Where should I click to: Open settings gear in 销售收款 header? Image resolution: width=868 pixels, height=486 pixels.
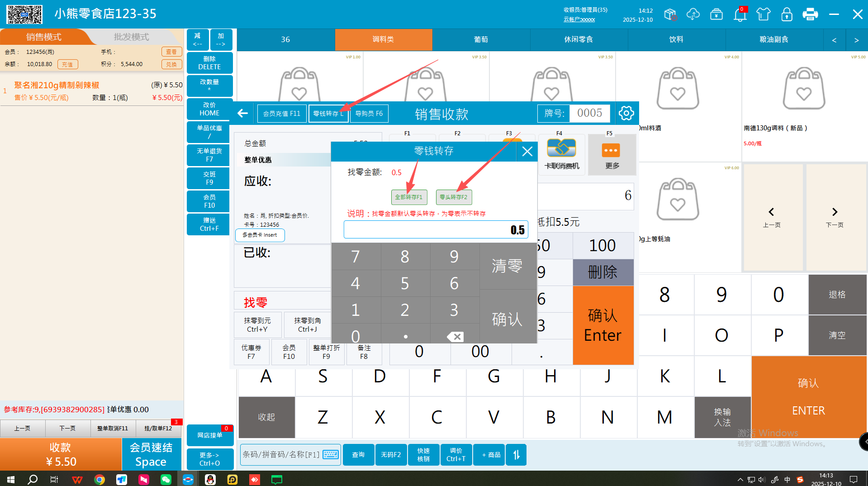pyautogui.click(x=626, y=113)
